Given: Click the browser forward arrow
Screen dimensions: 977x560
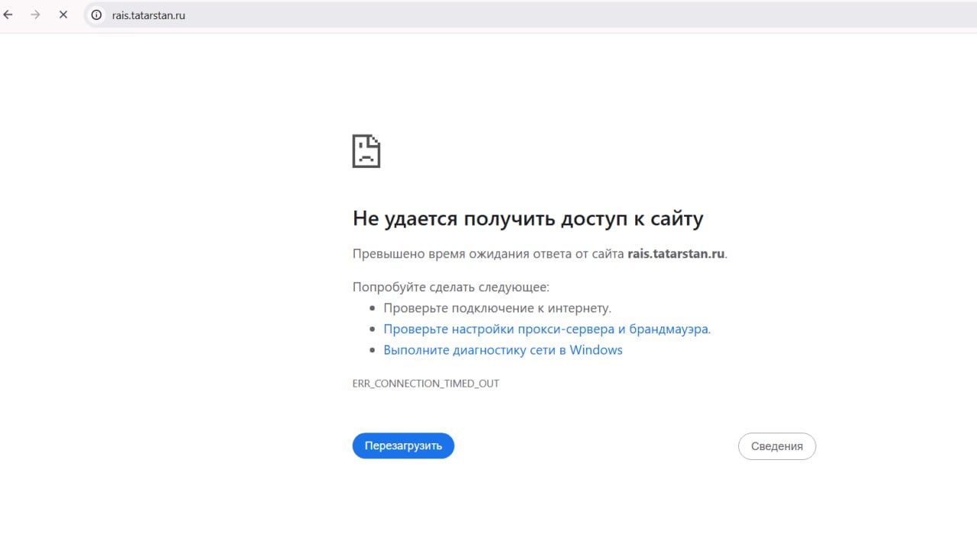Looking at the screenshot, I should (x=35, y=14).
